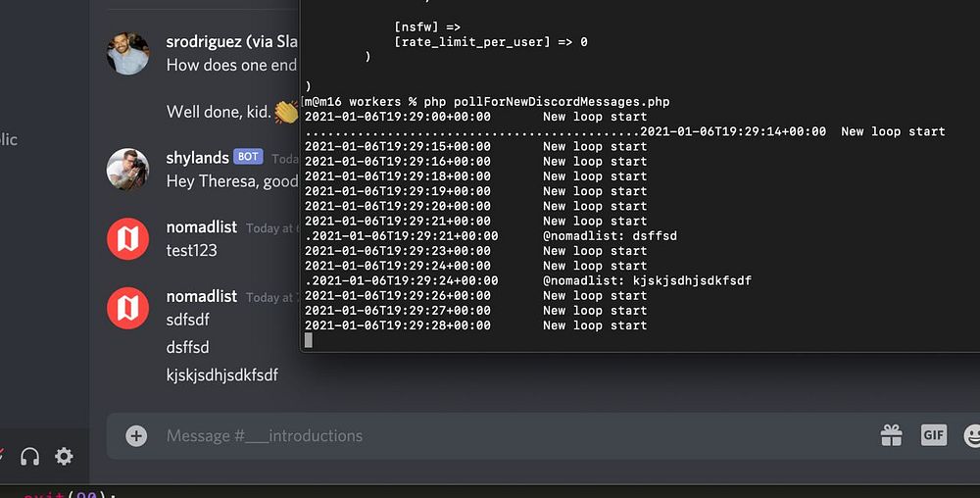Open User Settings gear

(x=64, y=456)
